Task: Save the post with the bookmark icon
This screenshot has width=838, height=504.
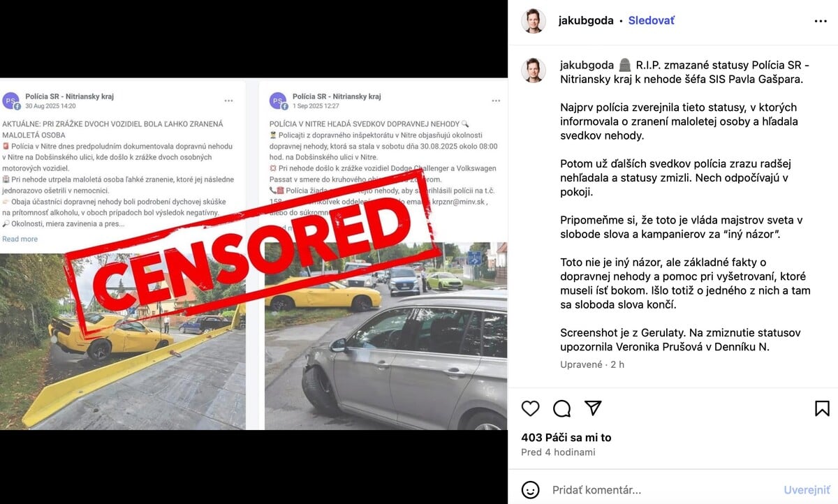Action: (822, 408)
